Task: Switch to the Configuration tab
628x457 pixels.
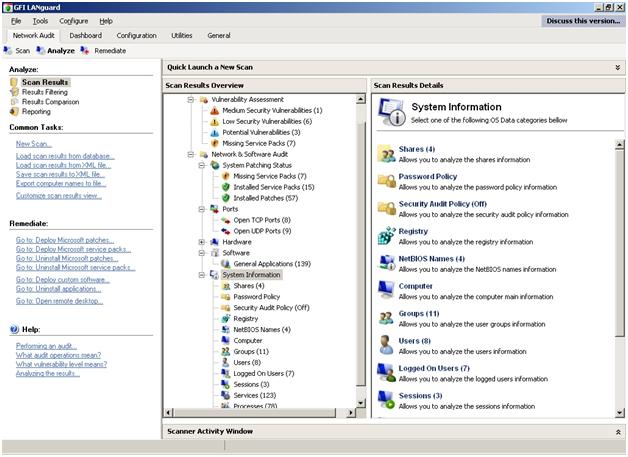Action: pyautogui.click(x=137, y=36)
